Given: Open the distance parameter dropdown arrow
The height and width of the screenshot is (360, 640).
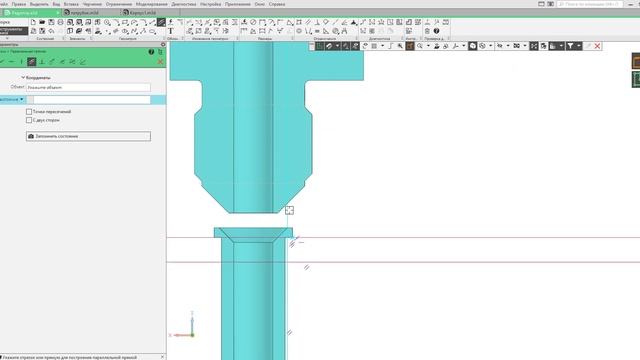Looking at the screenshot, I should pos(22,99).
